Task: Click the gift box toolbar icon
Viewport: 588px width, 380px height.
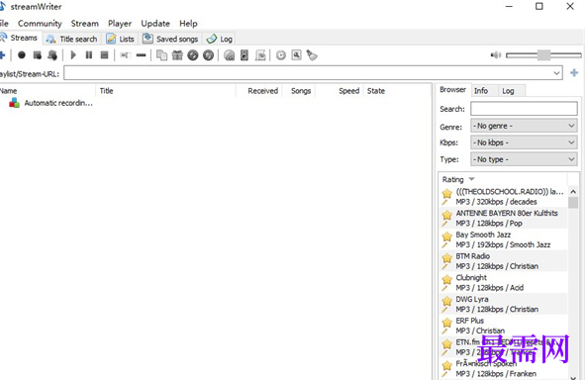Action: 177,55
